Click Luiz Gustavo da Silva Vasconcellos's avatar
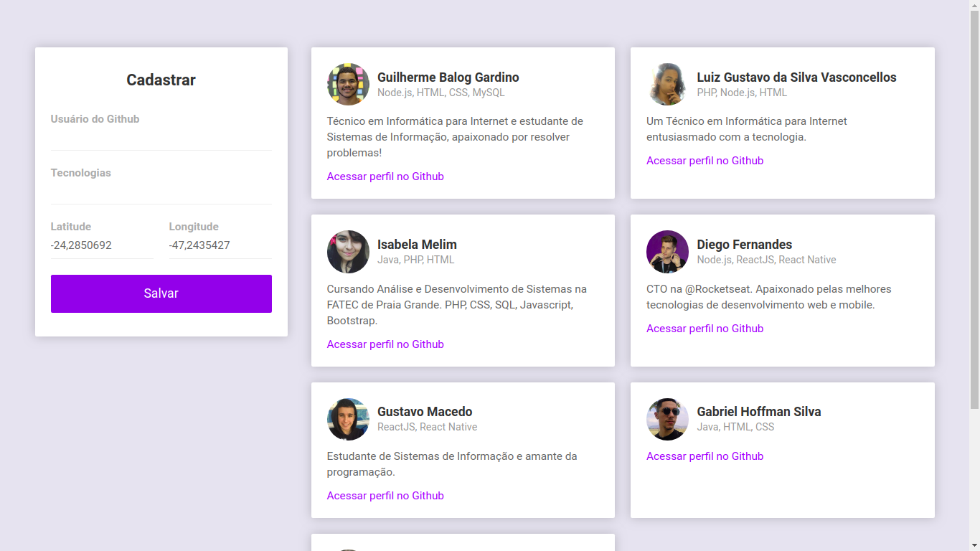This screenshot has width=980, height=551. pyautogui.click(x=667, y=84)
